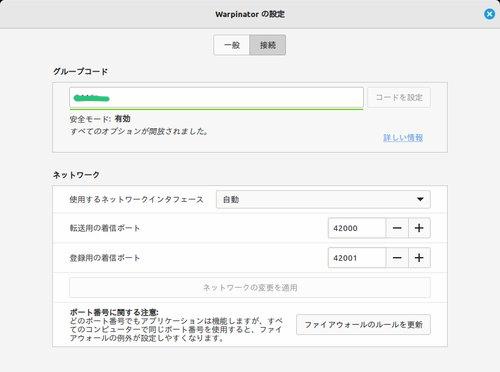This screenshot has width=500, height=372.
Task: Open the 詳しい情報 link
Action: click(403, 137)
